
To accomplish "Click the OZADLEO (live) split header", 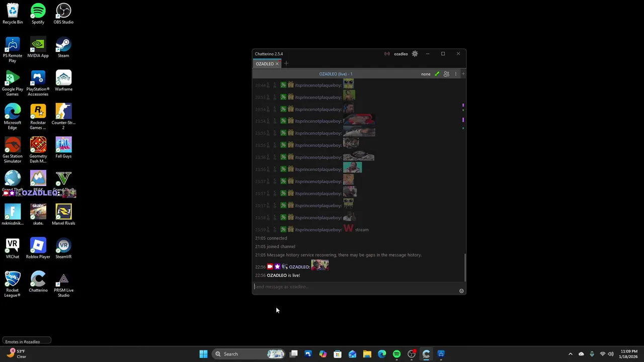I will point(336,74).
